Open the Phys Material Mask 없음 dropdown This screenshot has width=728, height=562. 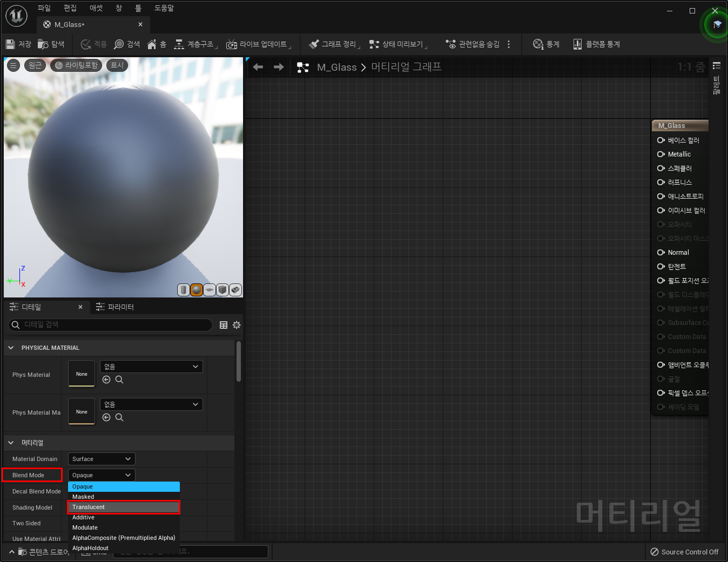(151, 404)
